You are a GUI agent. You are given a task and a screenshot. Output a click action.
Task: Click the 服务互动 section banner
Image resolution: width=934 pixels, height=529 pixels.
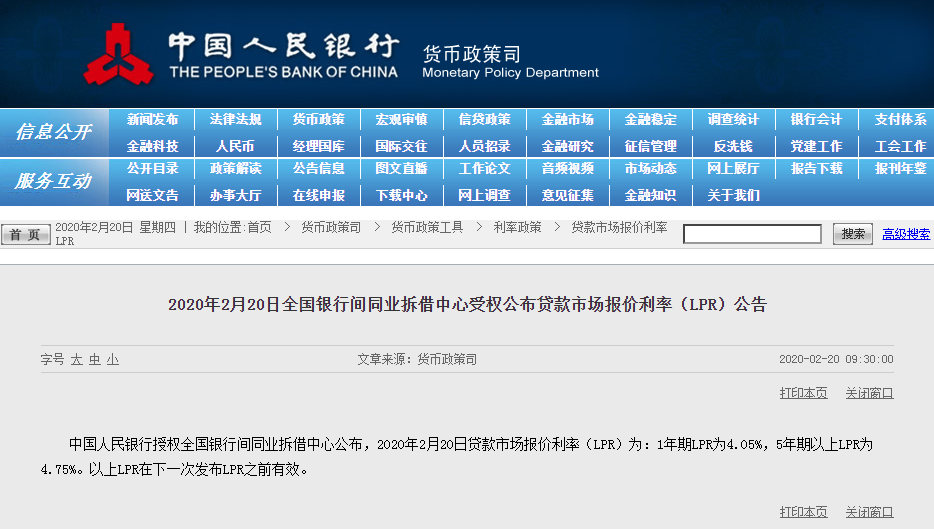[x=54, y=181]
